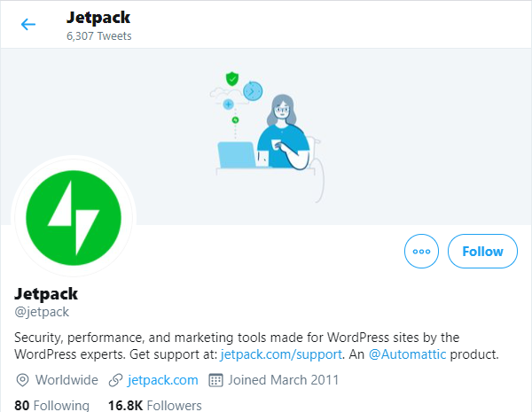Screen dimensions: 532x412
Task: Click the Jetpack title in header
Action: tap(96, 17)
